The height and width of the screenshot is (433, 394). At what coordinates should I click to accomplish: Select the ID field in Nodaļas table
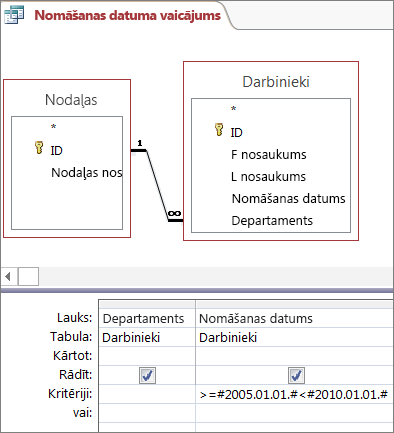pos(56,151)
